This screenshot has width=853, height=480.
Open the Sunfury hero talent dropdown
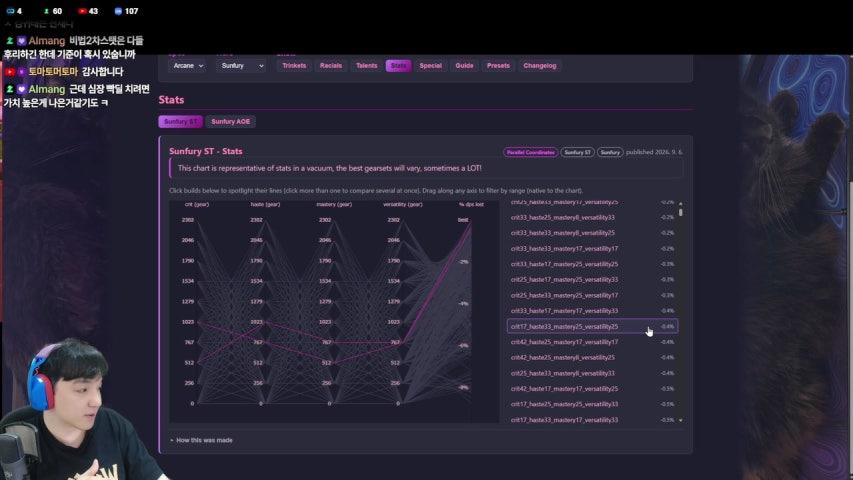(x=242, y=66)
